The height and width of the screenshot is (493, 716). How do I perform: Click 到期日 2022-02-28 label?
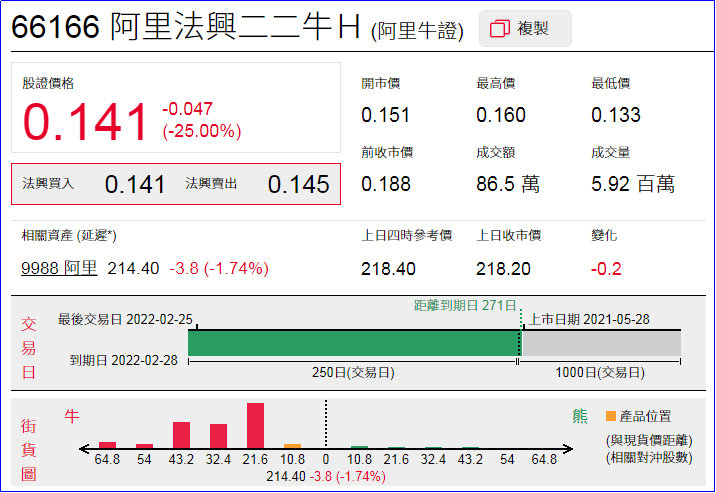pos(123,360)
